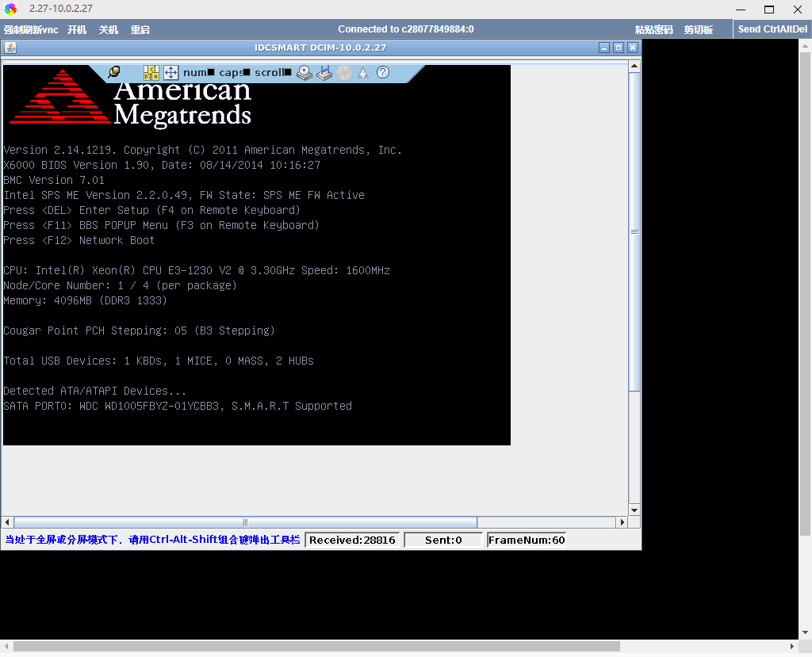
Task: Open the virtual CD drive icon
Action: 304,73
